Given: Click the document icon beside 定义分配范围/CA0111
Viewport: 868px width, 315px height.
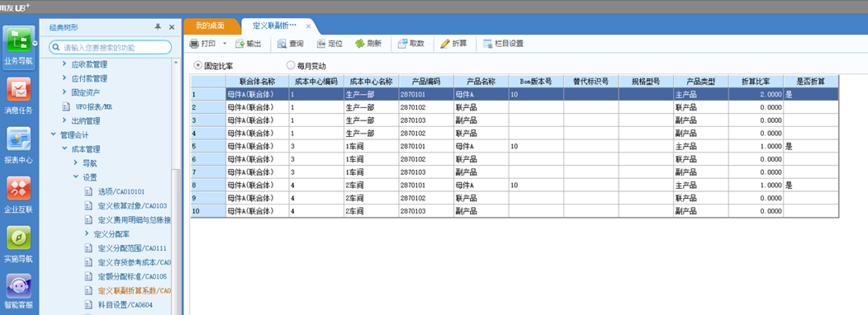Looking at the screenshot, I should tap(88, 247).
